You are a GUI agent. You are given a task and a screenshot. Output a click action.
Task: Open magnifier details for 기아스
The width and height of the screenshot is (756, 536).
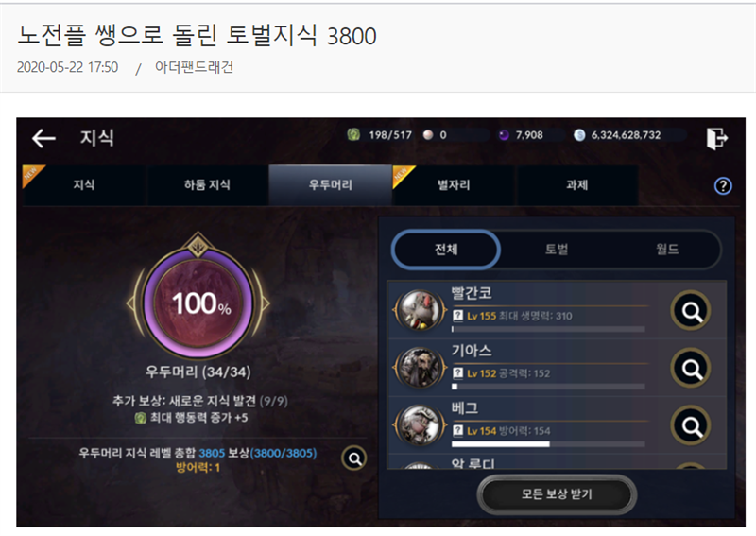pyautogui.click(x=691, y=369)
